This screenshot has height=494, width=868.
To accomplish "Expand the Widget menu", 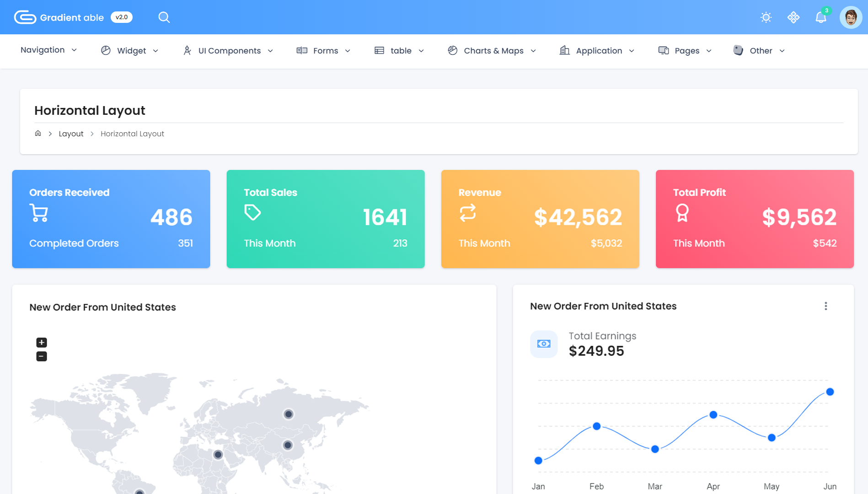I will [x=130, y=51].
